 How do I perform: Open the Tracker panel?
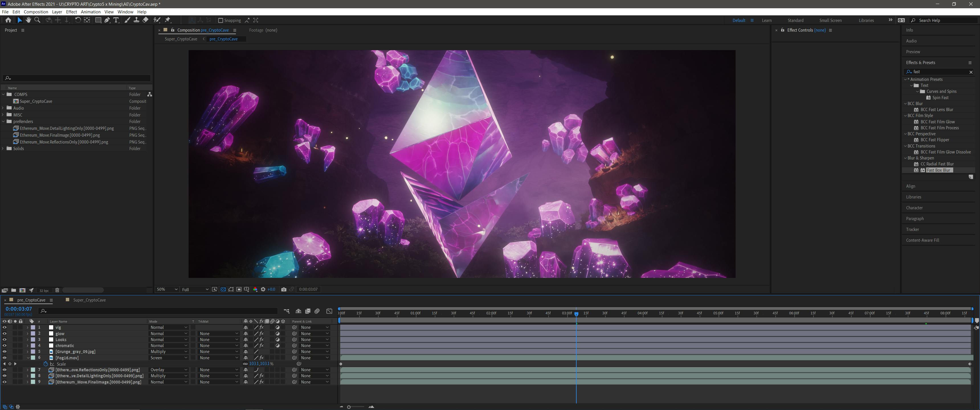(912, 229)
